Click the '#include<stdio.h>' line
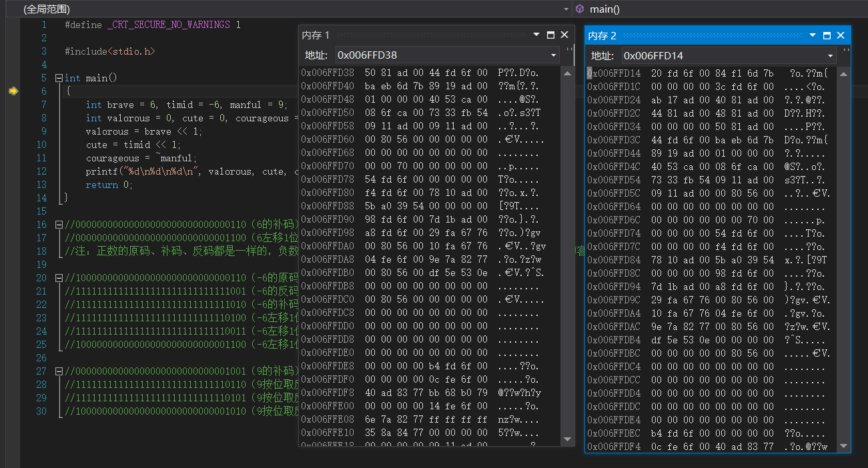Image resolution: width=868 pixels, height=468 pixels. pos(109,51)
